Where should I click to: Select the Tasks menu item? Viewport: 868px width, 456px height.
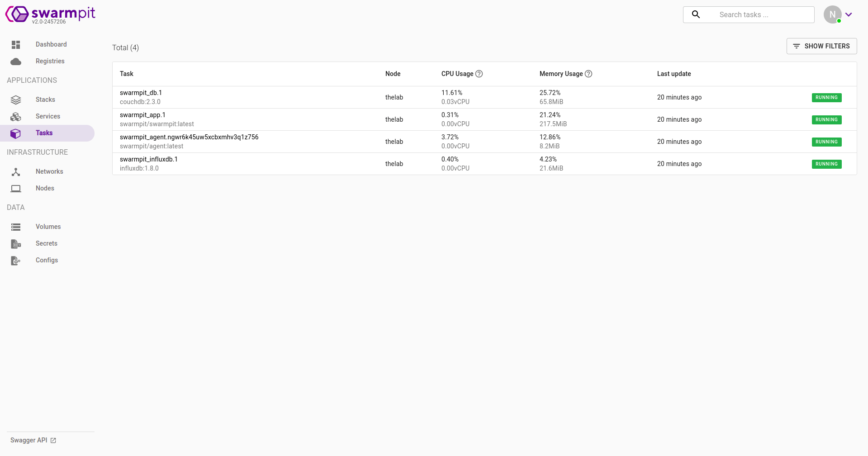47,133
